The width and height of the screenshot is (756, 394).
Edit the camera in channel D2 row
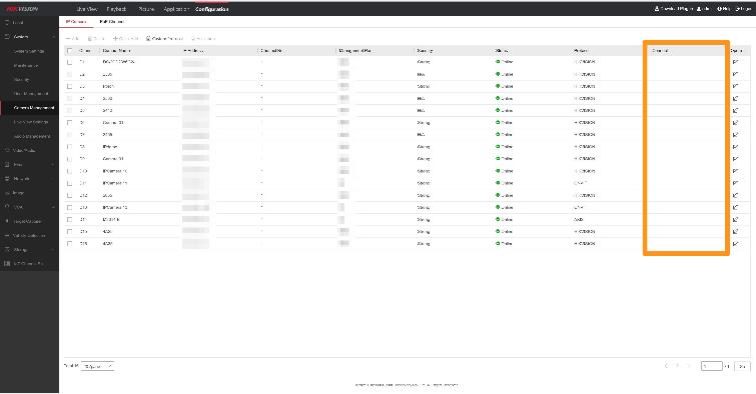coord(735,74)
